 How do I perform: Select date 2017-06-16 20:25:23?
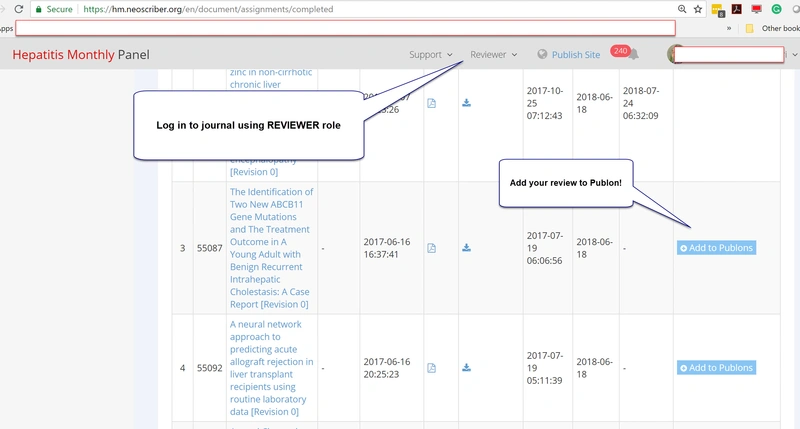pos(387,368)
